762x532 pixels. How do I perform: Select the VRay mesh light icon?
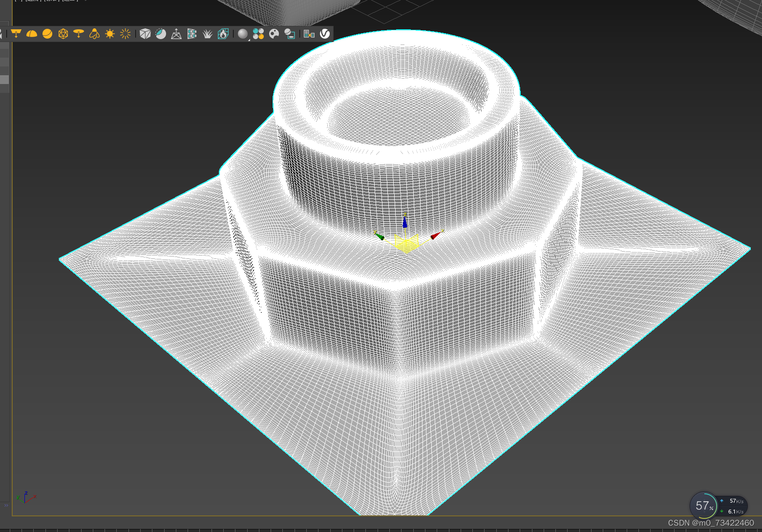[x=63, y=33]
